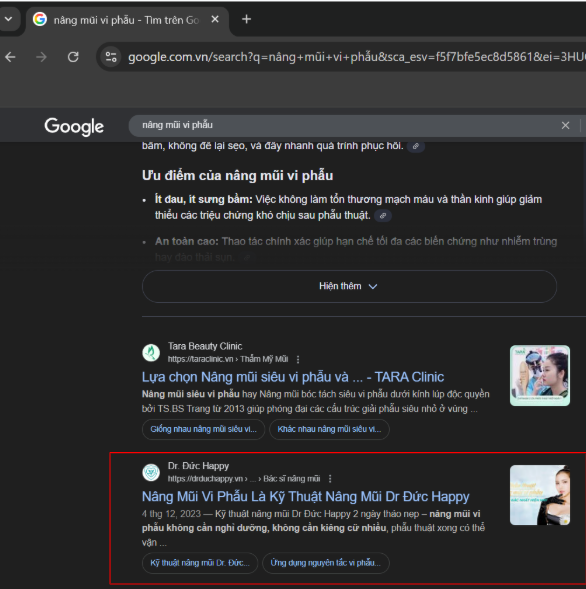Open three-dot menu for Dr. Đức Happy result
This screenshot has width=586, height=589.
[330, 479]
